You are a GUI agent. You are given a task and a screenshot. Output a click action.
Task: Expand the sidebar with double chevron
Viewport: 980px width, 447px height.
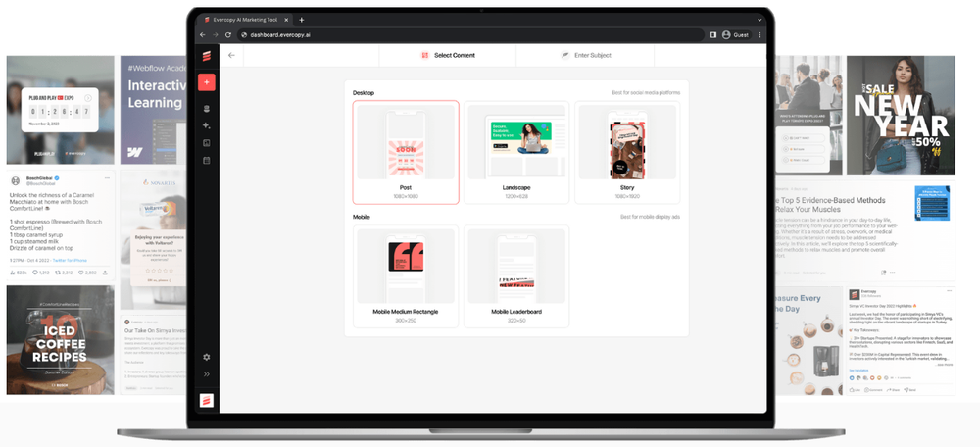pos(206,374)
